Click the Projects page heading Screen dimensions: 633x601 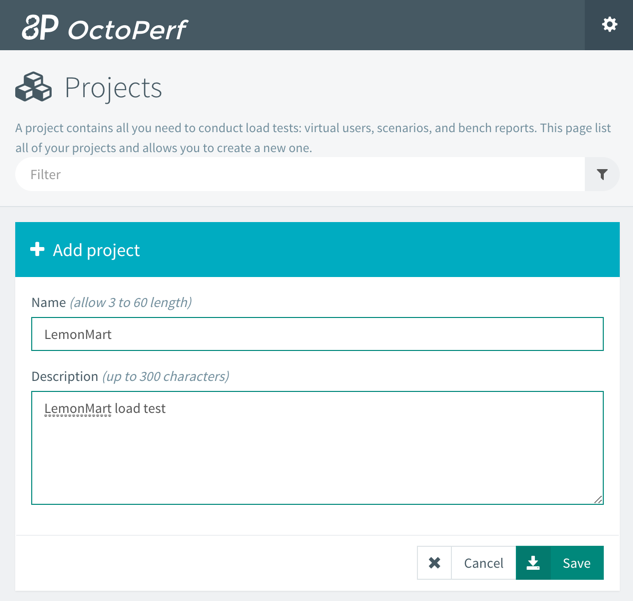[113, 88]
